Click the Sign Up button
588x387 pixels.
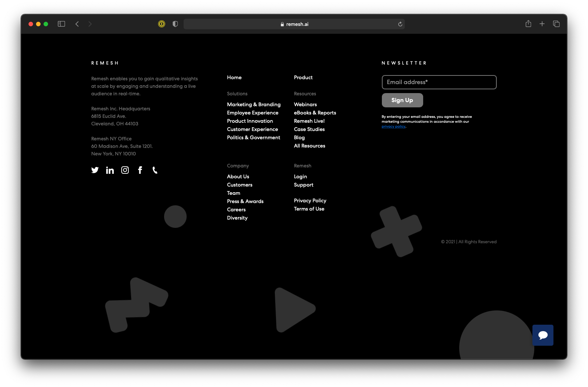(403, 100)
